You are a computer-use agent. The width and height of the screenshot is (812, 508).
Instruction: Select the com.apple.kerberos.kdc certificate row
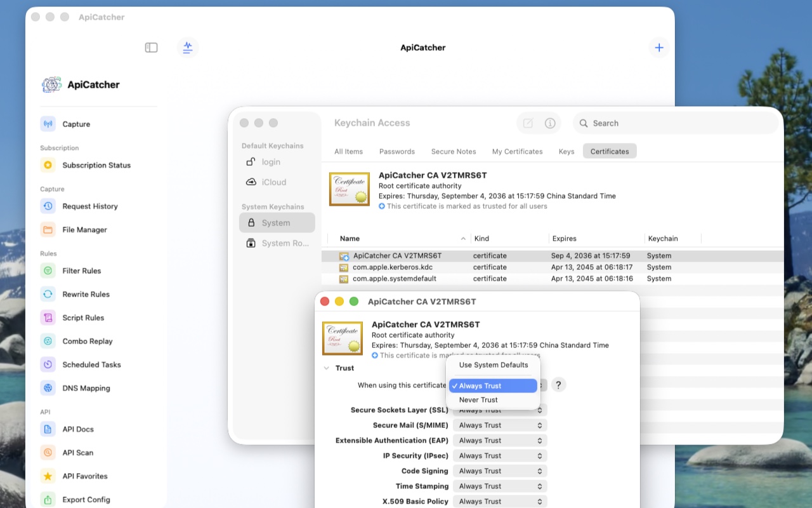point(552,267)
